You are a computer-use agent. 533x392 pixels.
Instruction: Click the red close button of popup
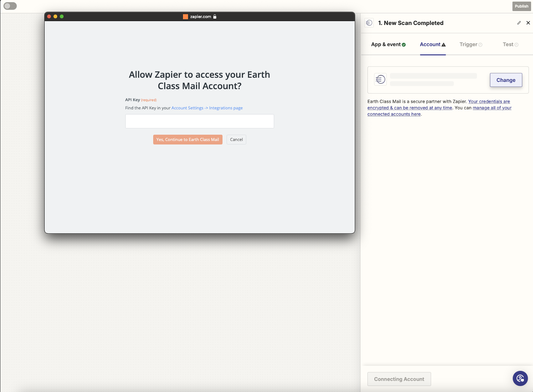click(x=49, y=17)
